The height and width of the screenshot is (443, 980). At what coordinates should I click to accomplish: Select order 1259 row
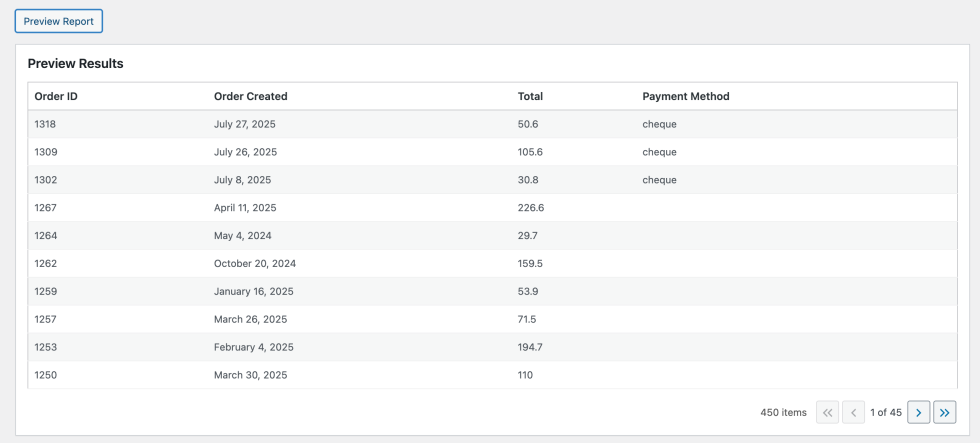point(492,292)
